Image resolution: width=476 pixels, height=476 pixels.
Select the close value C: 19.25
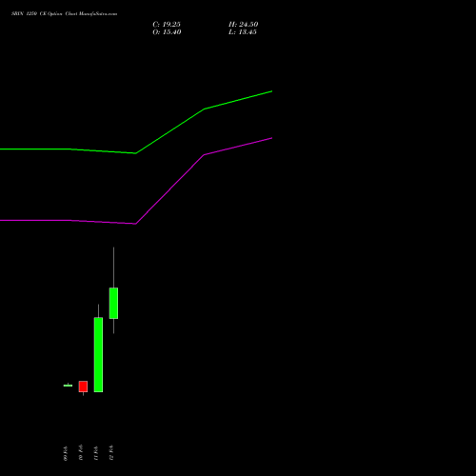pyautogui.click(x=167, y=25)
